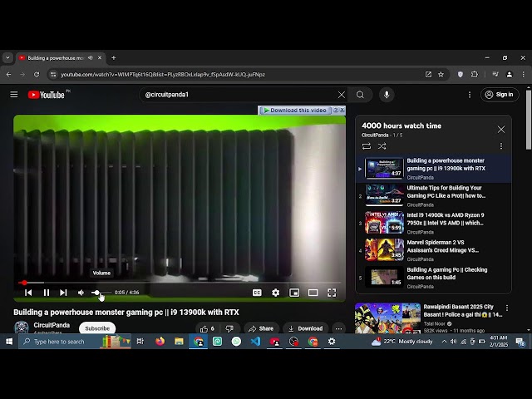
Task: Close the 4000 hours watch time playlist
Action: 501,130
